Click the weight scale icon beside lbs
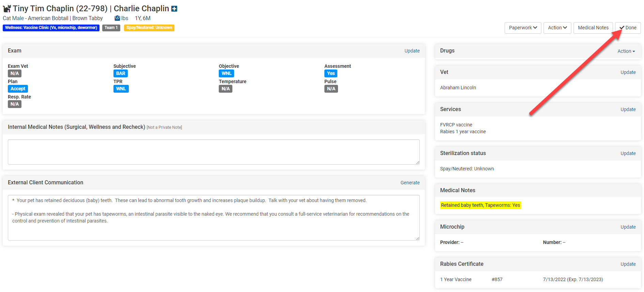 (x=117, y=18)
